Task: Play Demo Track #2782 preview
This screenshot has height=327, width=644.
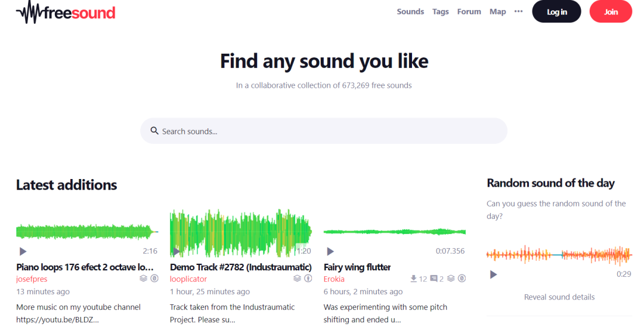Action: 177,251
